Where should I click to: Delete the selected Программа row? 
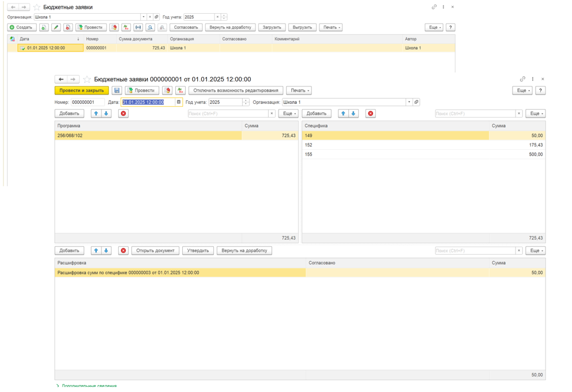click(123, 114)
